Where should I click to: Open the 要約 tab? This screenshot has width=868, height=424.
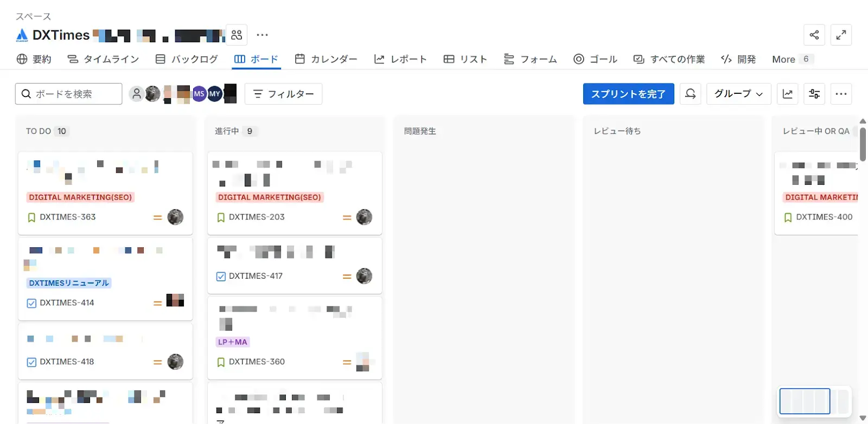tap(34, 59)
